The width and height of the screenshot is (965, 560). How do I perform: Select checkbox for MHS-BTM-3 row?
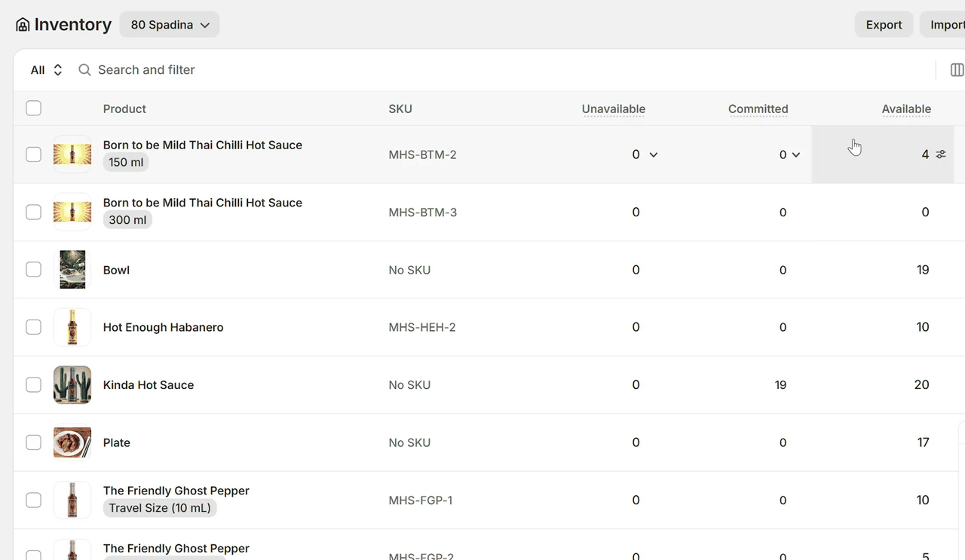tap(33, 213)
